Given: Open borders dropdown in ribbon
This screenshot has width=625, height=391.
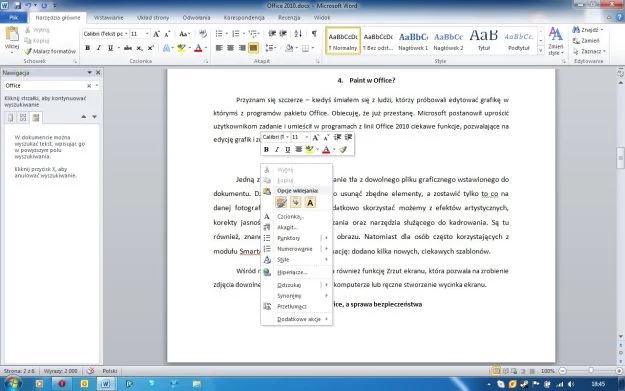Looking at the screenshot, I should 312,48.
